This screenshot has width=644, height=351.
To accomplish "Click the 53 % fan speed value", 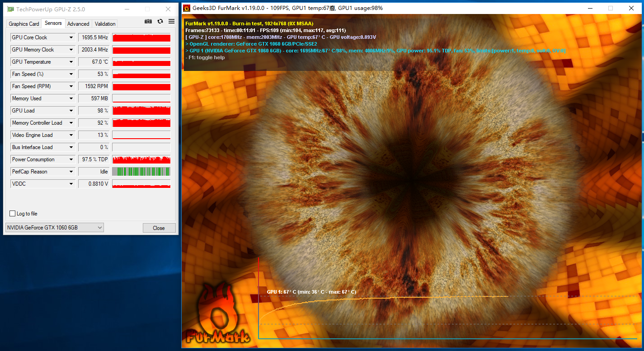I will tap(94, 74).
